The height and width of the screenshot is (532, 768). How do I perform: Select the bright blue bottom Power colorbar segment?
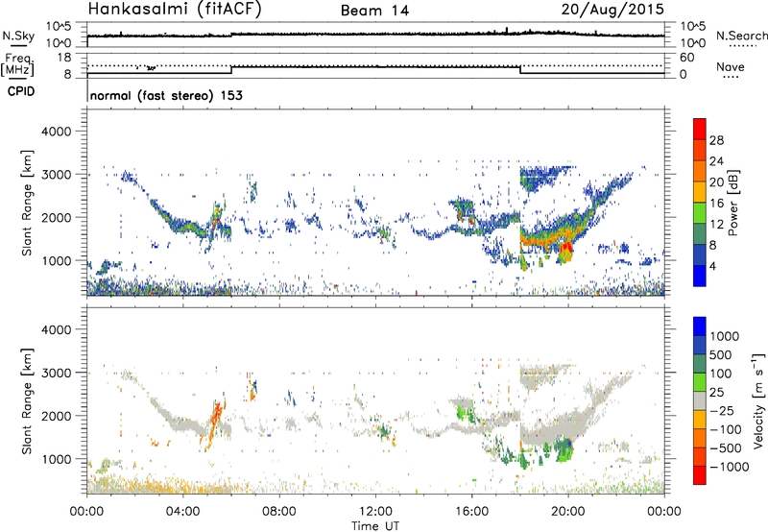tap(700, 277)
